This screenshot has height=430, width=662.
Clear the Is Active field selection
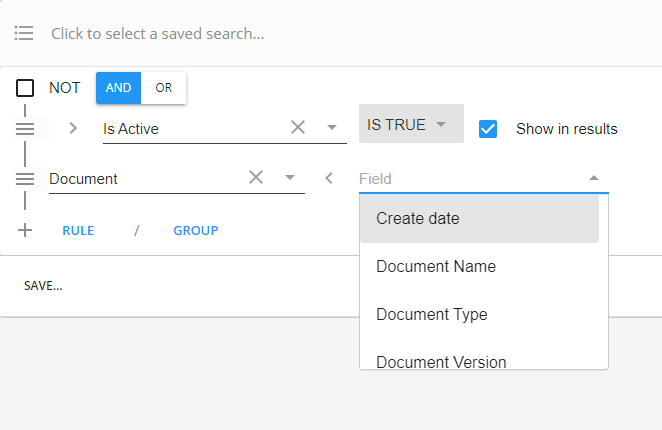(298, 127)
